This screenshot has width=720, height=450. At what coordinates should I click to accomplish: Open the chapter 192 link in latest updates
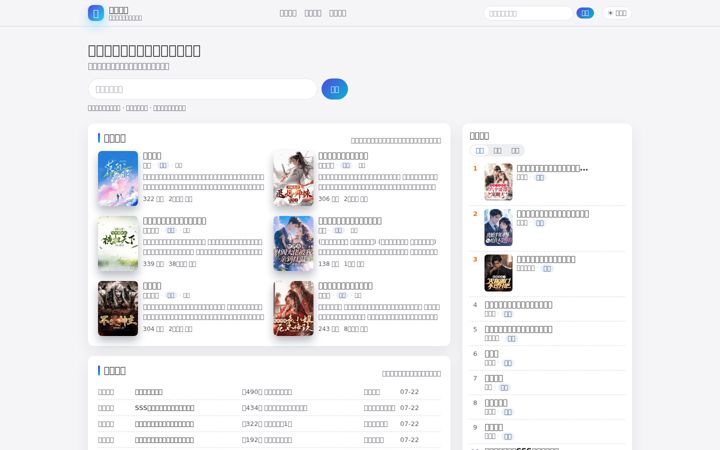pyautogui.click(x=267, y=440)
